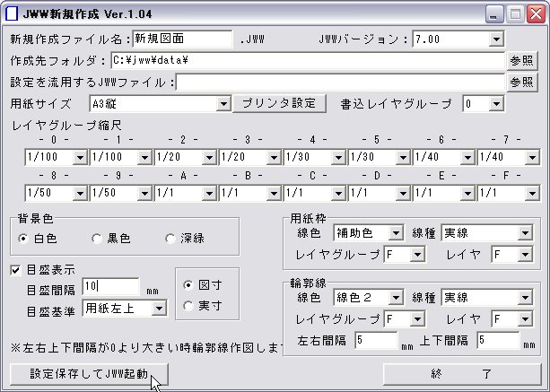This screenshot has width=550, height=392.
Task: Toggle the 目盛表示 checkbox
Action: [x=15, y=270]
